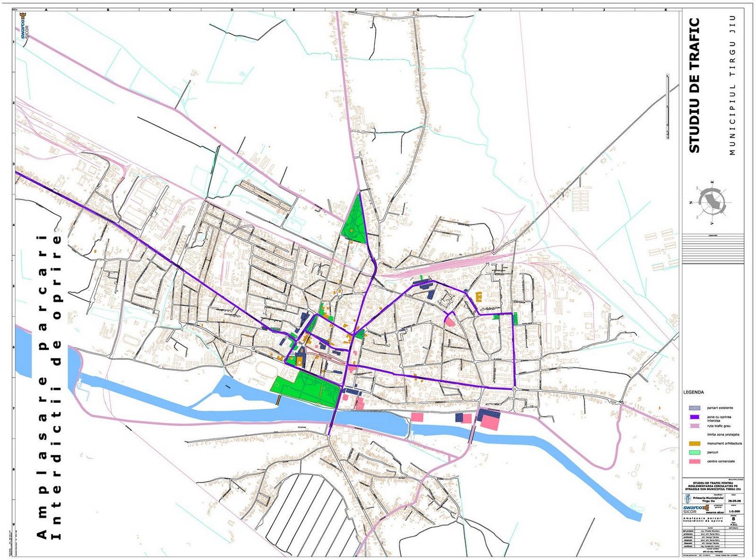Click the Tirgu Jiu coat of arms emblem

click(688, 498)
